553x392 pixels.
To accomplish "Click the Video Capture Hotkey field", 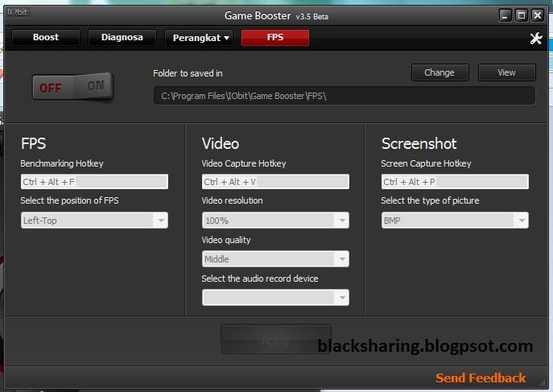I will coord(275,182).
